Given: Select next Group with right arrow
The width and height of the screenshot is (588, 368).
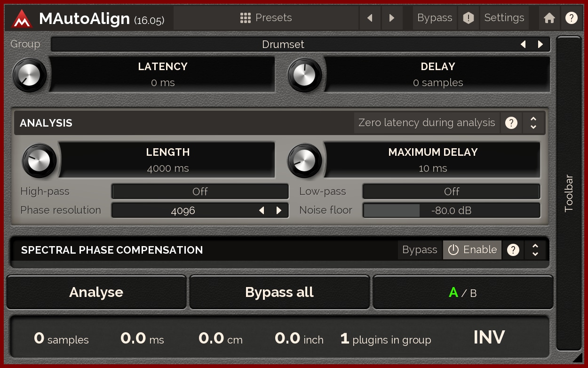Looking at the screenshot, I should click(x=540, y=44).
